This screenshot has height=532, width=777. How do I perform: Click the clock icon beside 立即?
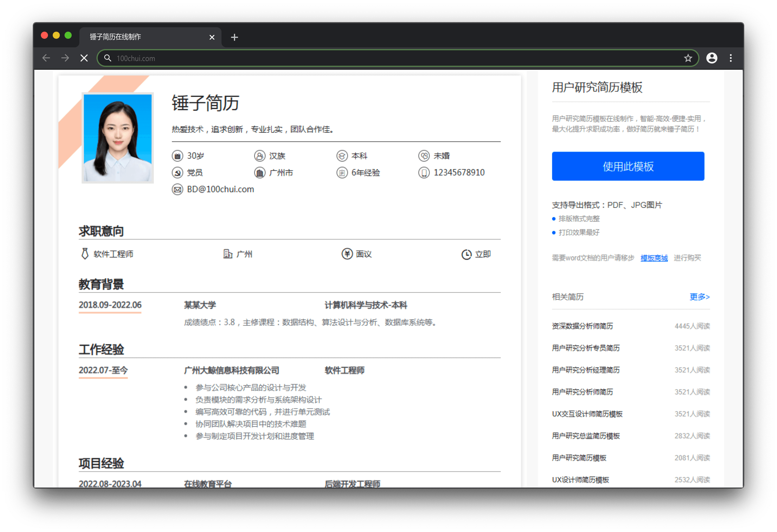[x=466, y=254]
